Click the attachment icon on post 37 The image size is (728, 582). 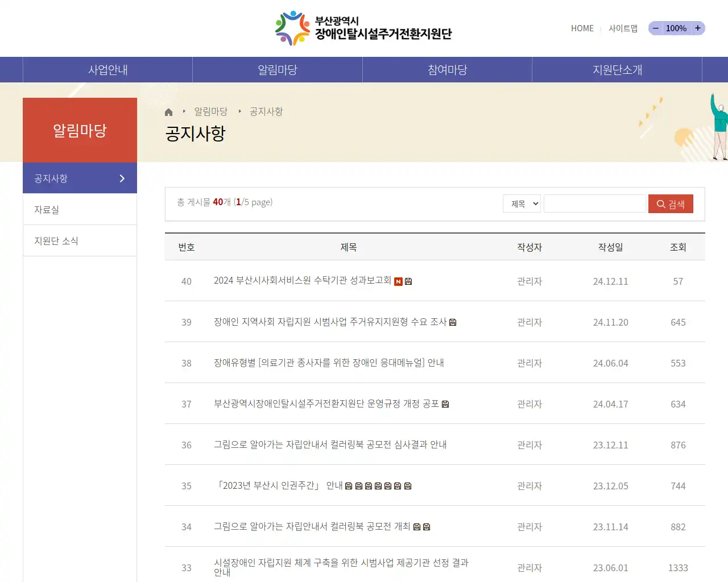445,404
